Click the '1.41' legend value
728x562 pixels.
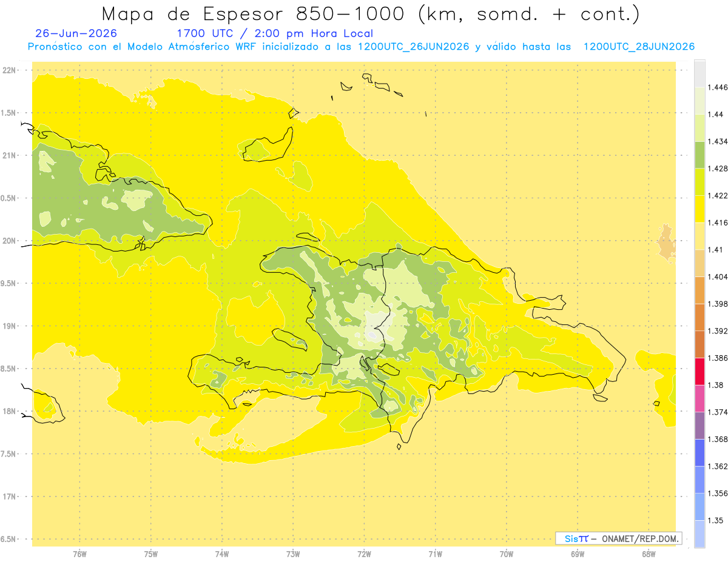pos(716,250)
